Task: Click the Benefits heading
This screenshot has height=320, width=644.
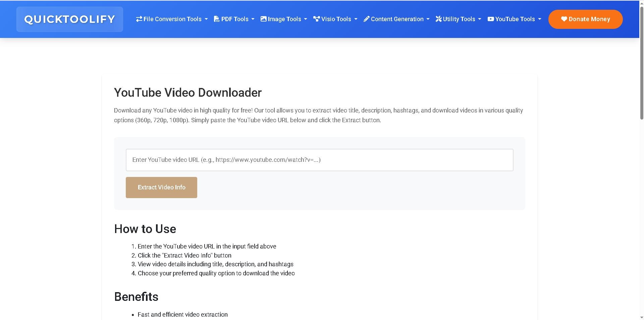Action: click(136, 297)
